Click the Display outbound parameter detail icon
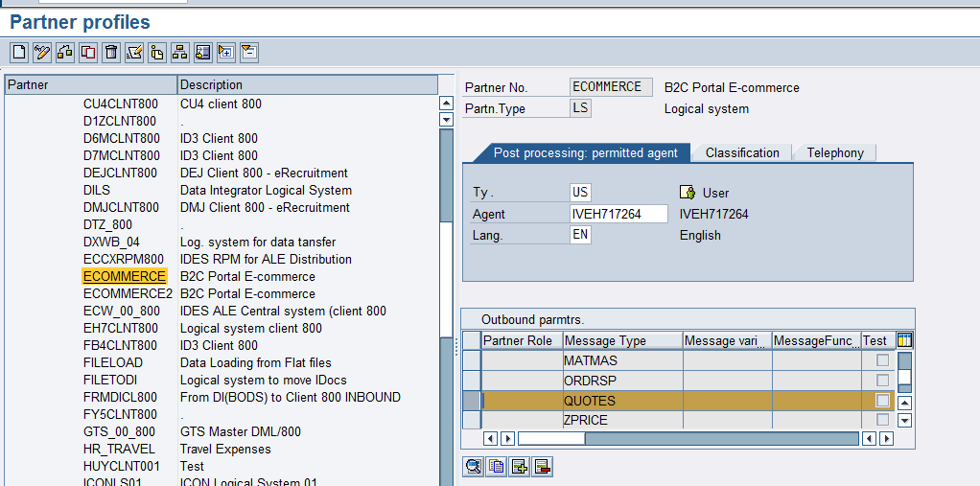 pyautogui.click(x=473, y=467)
